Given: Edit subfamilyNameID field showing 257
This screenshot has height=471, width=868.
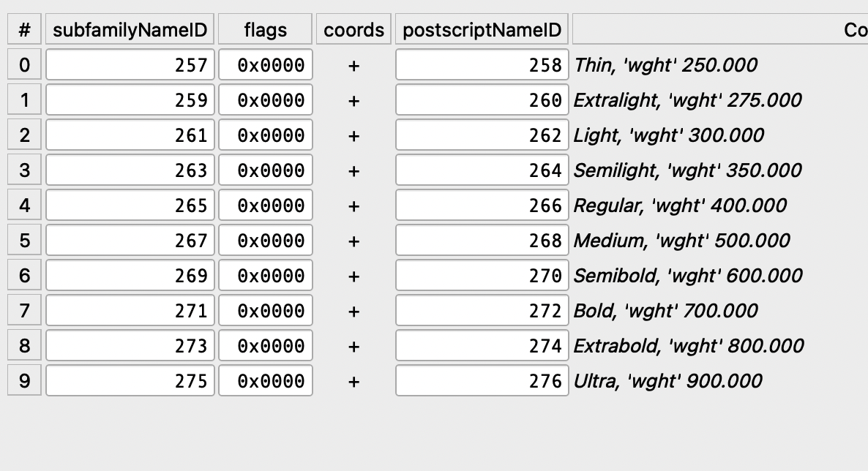Looking at the screenshot, I should point(130,66).
